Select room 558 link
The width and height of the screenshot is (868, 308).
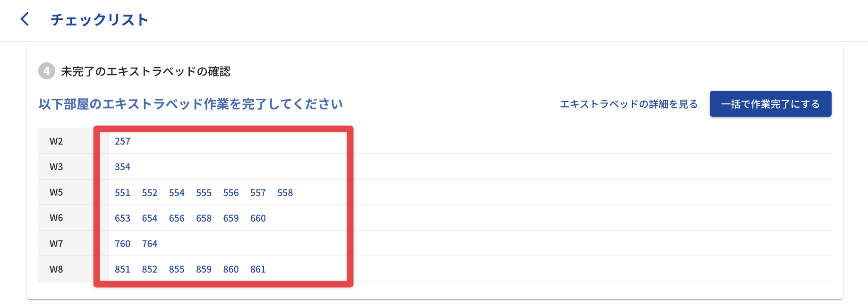[x=285, y=193]
